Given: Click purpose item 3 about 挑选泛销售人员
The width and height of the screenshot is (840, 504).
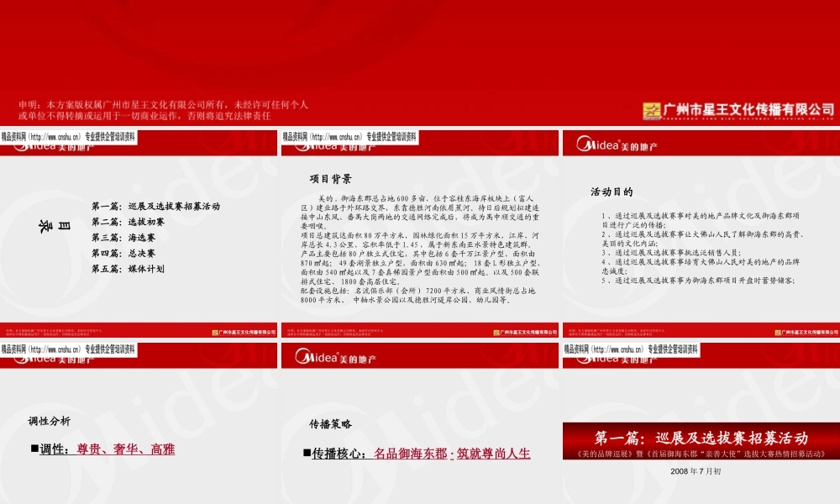Looking at the screenshot, I should click(x=671, y=253).
